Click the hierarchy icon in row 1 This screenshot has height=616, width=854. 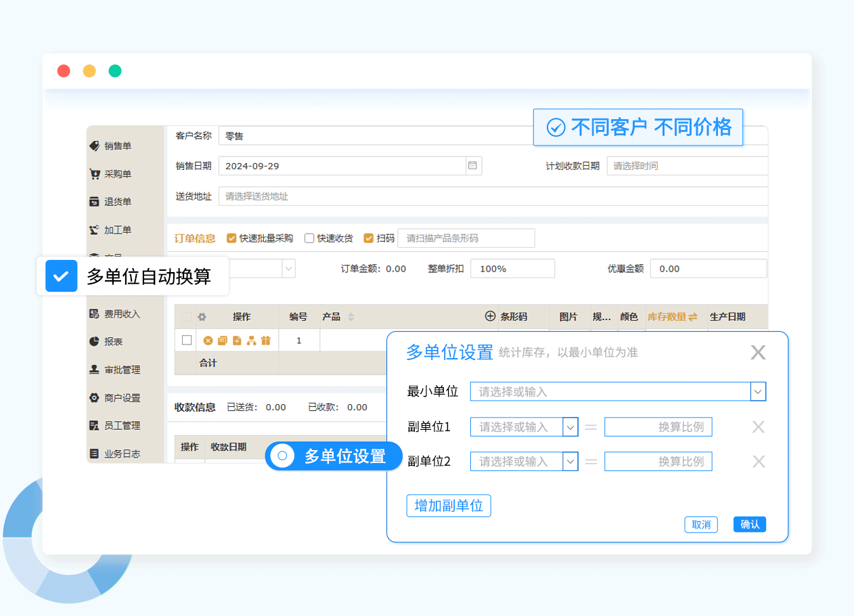tap(252, 340)
